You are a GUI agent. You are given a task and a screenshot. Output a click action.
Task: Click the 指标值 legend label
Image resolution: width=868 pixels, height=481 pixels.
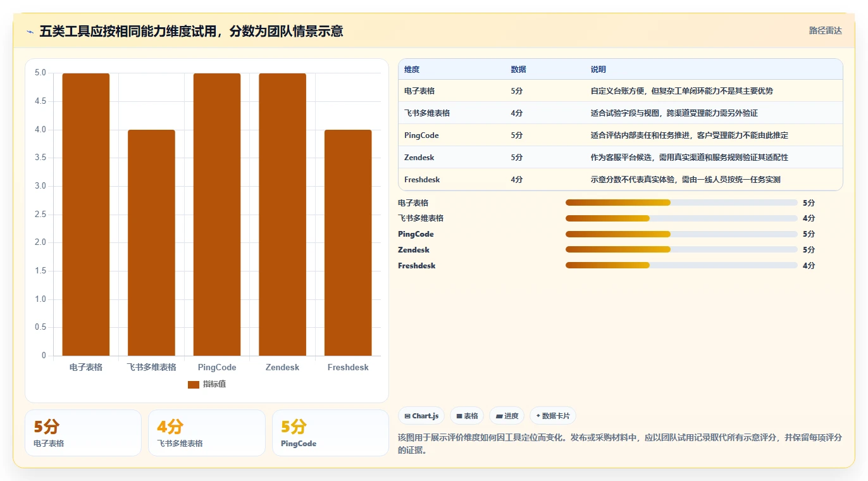click(214, 384)
